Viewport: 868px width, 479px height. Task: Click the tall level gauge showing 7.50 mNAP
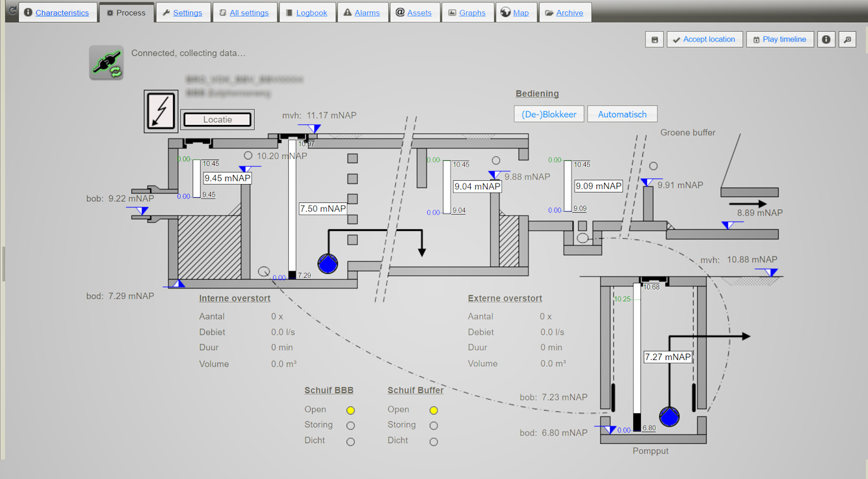pyautogui.click(x=293, y=210)
